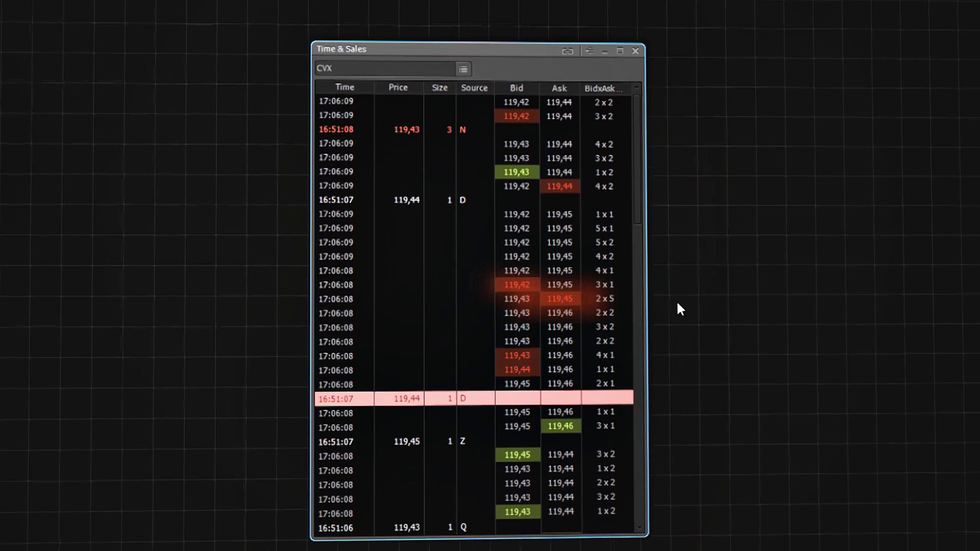This screenshot has width=980, height=551.
Task: Click the truncated BidxAsk column header
Action: click(x=603, y=89)
